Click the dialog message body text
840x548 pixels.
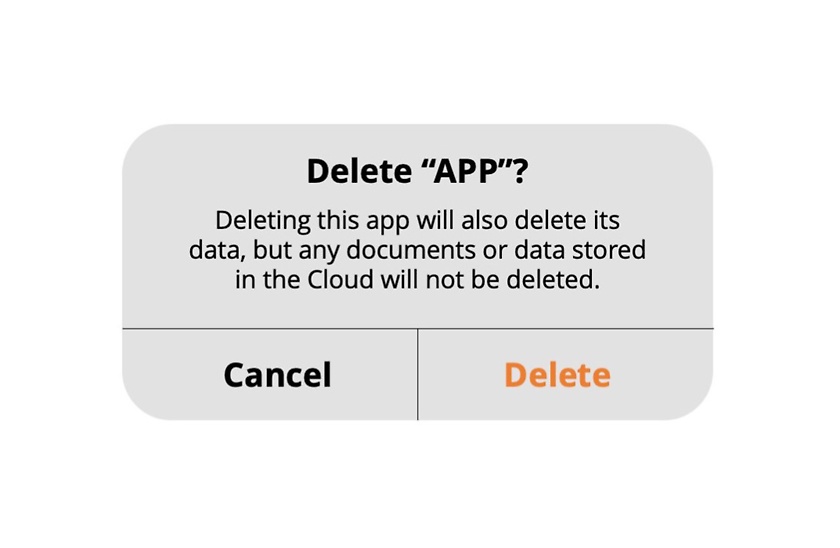pos(417,250)
